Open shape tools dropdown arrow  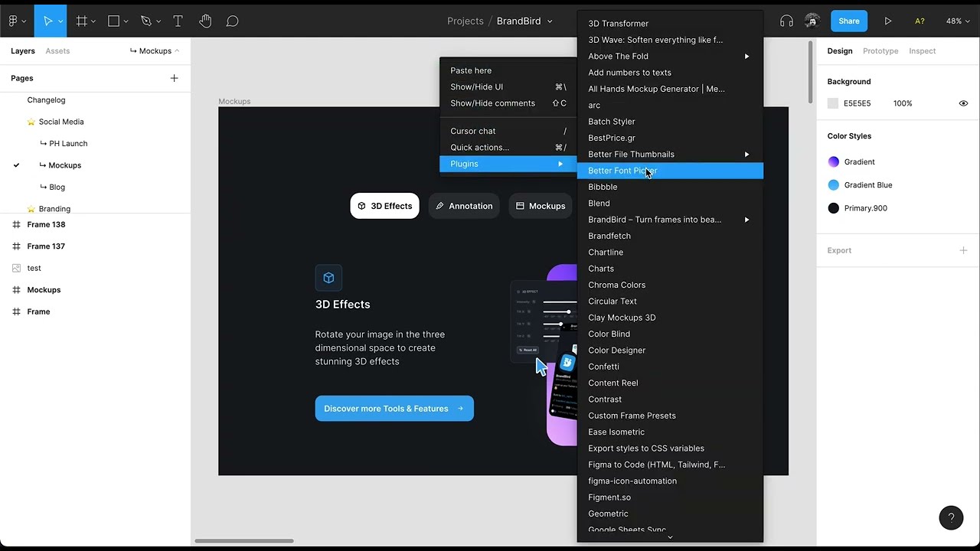[x=126, y=21]
